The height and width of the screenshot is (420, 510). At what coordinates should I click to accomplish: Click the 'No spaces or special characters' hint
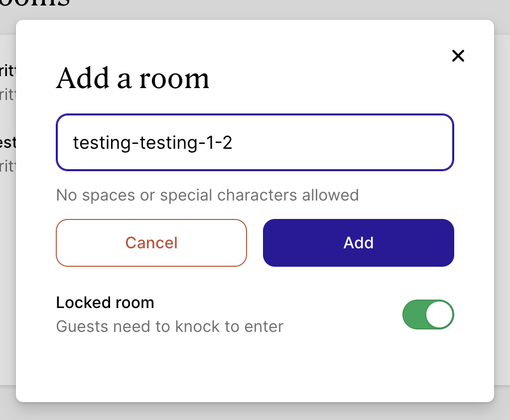pyautogui.click(x=207, y=195)
